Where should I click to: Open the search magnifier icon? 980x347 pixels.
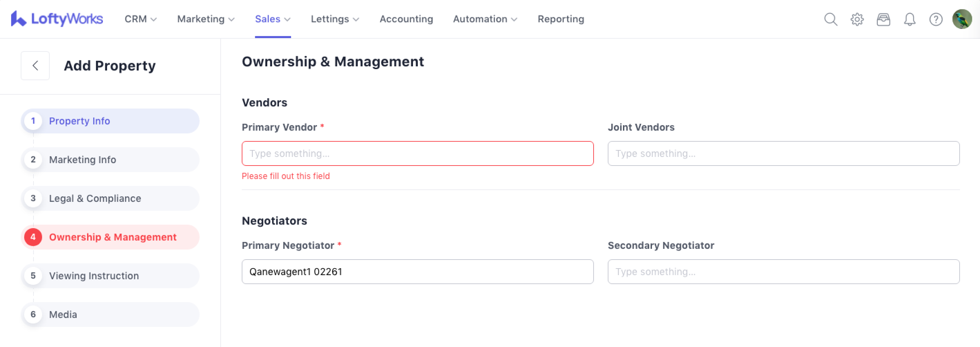pyautogui.click(x=830, y=19)
